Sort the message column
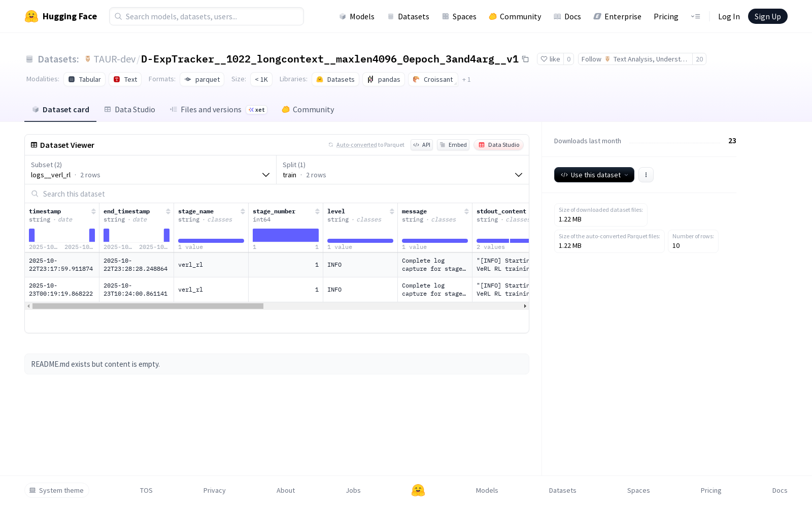The image size is (812, 508). pyautogui.click(x=466, y=211)
